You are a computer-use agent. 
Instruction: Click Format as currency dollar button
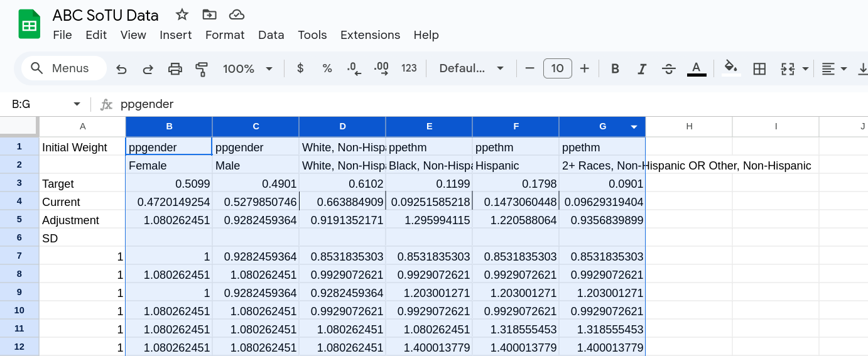coord(300,68)
